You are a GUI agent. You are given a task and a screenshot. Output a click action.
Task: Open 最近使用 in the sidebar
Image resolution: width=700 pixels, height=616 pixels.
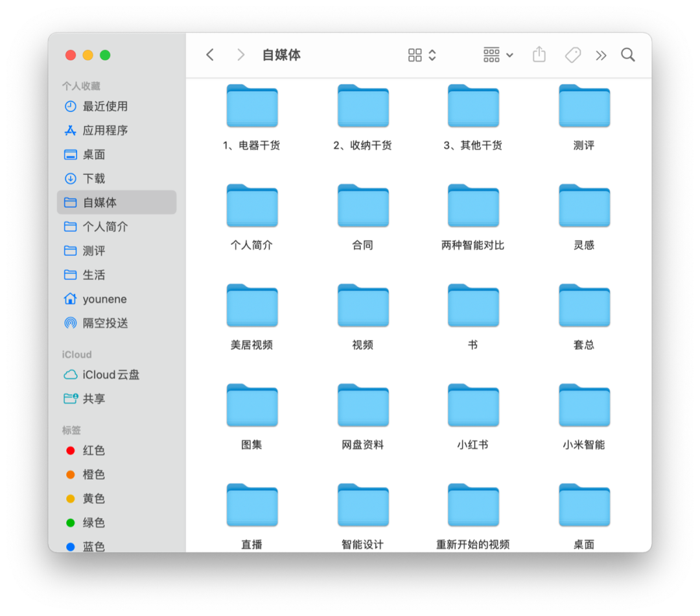pos(117,106)
